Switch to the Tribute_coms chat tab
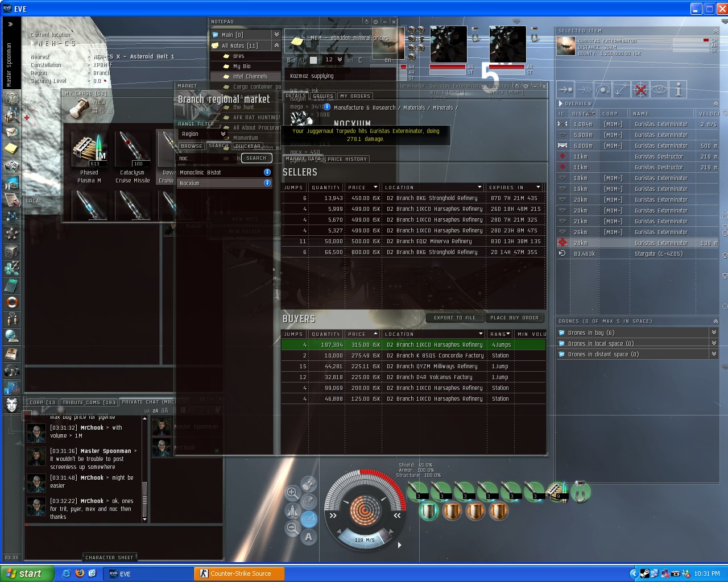Image resolution: width=728 pixels, height=582 pixels. pyautogui.click(x=89, y=402)
